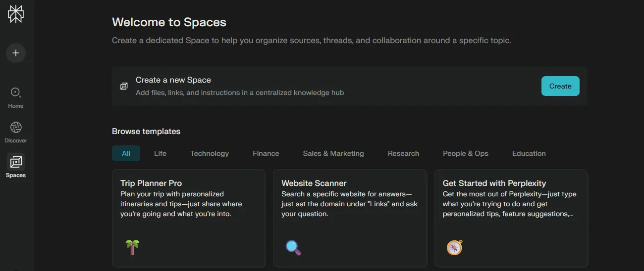Viewport: 644px width, 271px height.
Task: Select the Education templates tab
Action: click(x=529, y=153)
